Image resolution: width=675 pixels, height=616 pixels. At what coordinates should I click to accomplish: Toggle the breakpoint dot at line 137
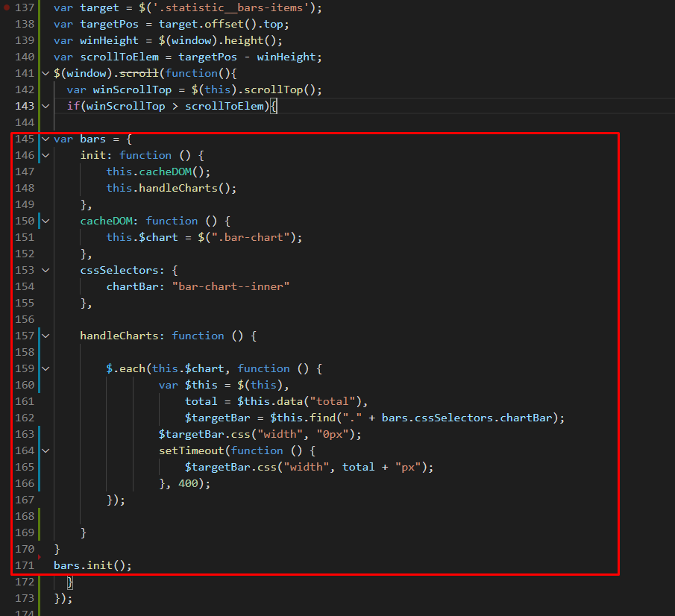coord(7,7)
